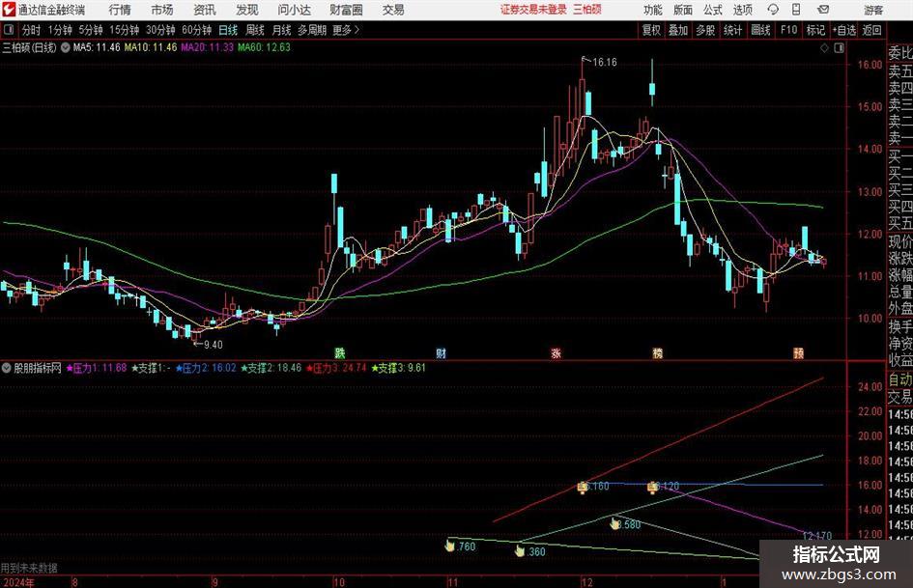Toggle the right info panel icon

pos(839,47)
